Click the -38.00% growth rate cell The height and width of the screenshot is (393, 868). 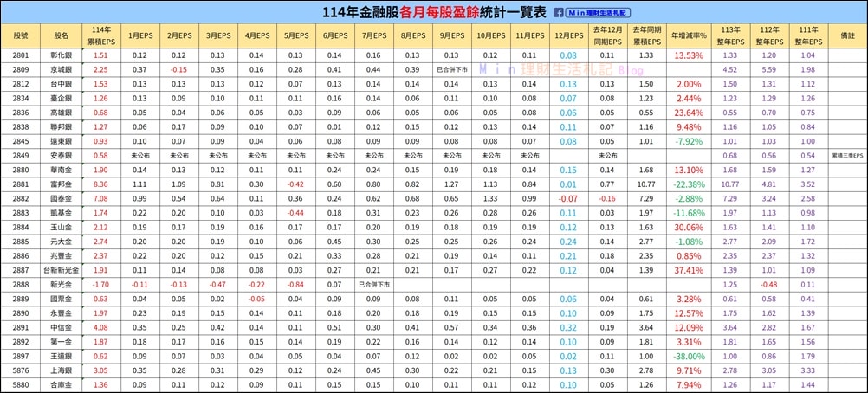(689, 356)
